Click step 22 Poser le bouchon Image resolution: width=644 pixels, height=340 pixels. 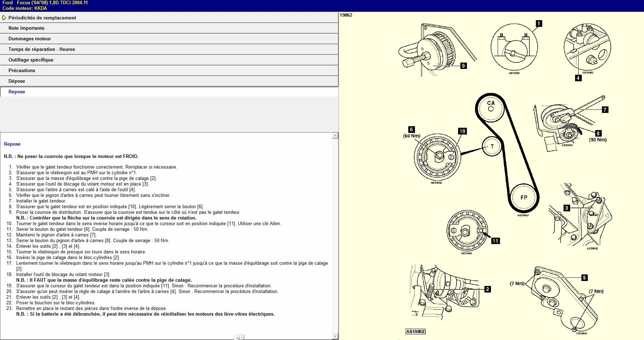56,303
